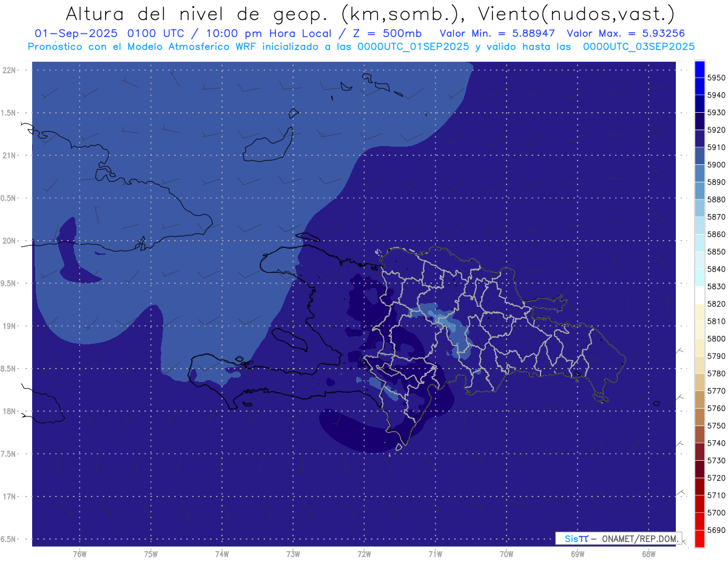This screenshot has width=728, height=562.
Task: Click the '0.5N' latitude label
Action: tap(8, 198)
